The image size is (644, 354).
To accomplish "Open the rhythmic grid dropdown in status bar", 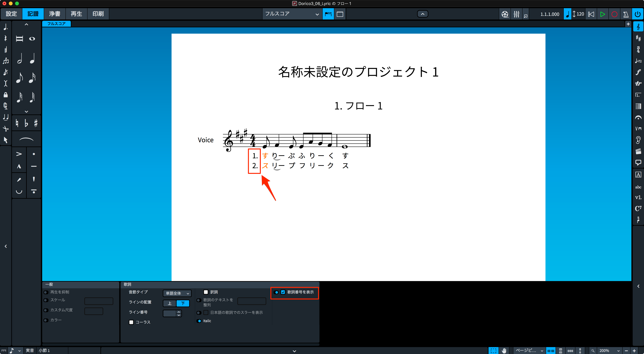I will (x=15, y=351).
